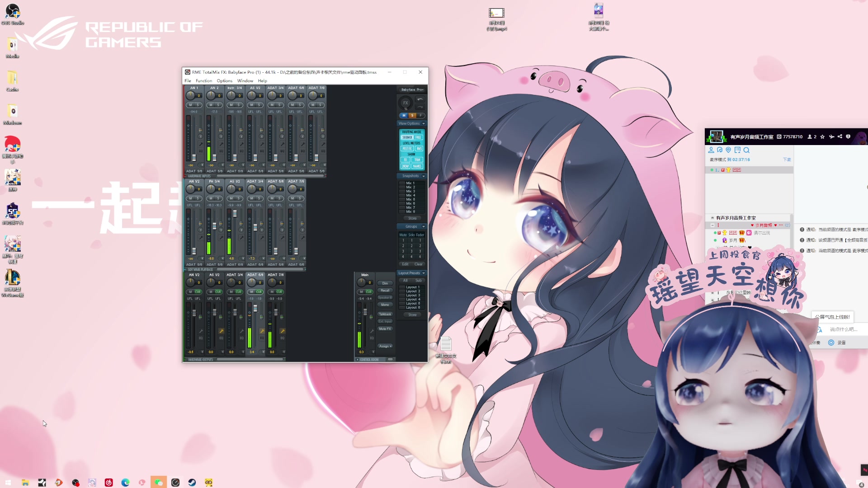Open EQ panel on AN 2 input channel
This screenshot has height=488, width=868.
221,151
